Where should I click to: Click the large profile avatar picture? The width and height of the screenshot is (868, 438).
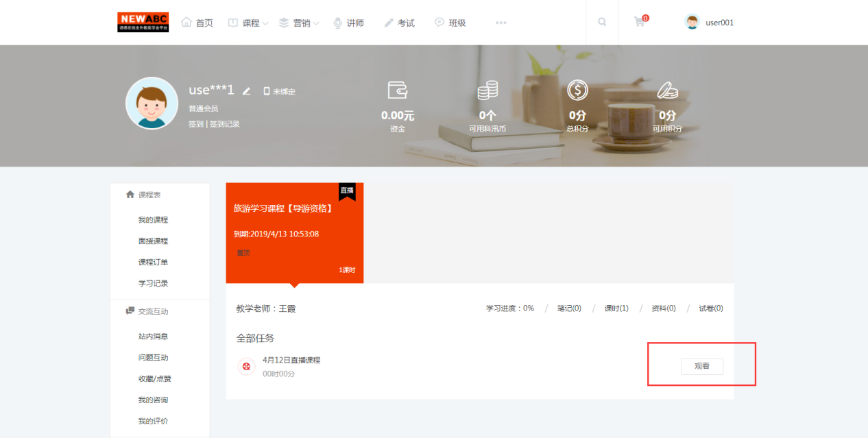152,103
